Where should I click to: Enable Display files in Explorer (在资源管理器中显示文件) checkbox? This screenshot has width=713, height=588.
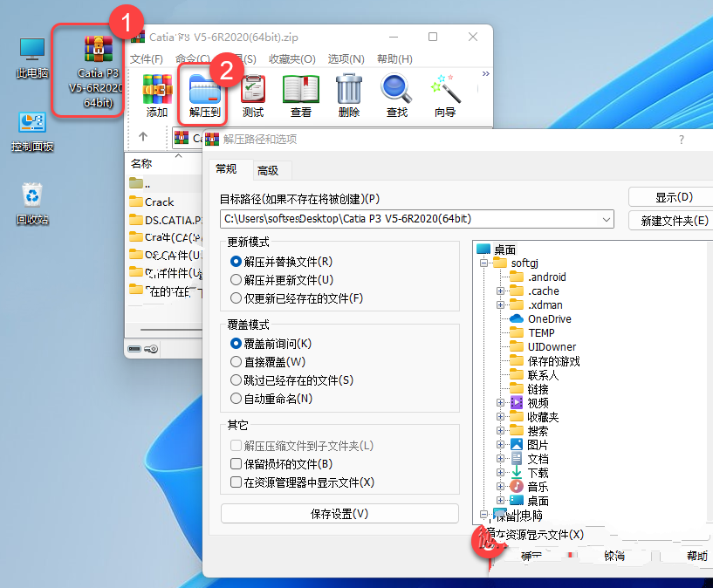coord(236,482)
